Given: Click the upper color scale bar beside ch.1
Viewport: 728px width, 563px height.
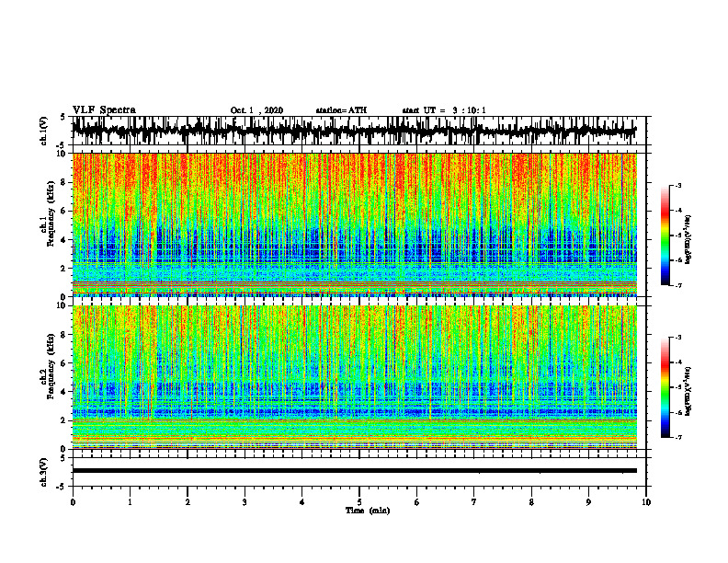Looking at the screenshot, I should pyautogui.click(x=665, y=236).
